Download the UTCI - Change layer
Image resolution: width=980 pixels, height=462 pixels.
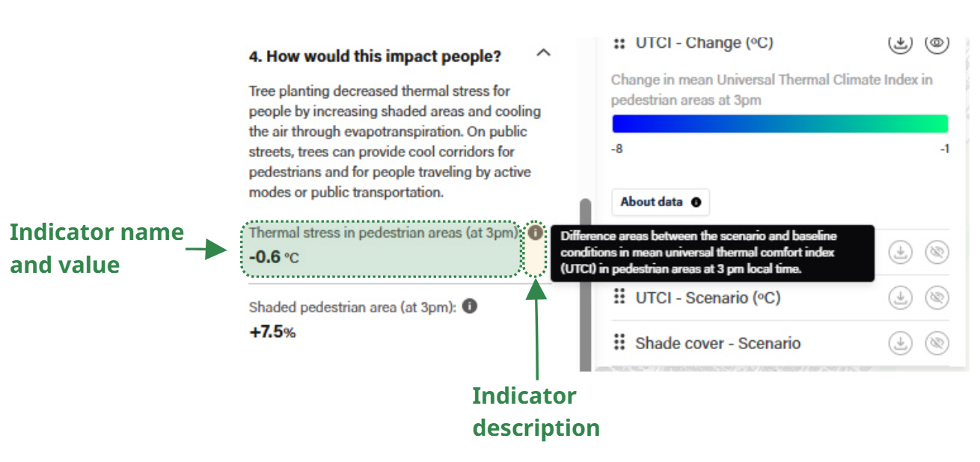(900, 44)
